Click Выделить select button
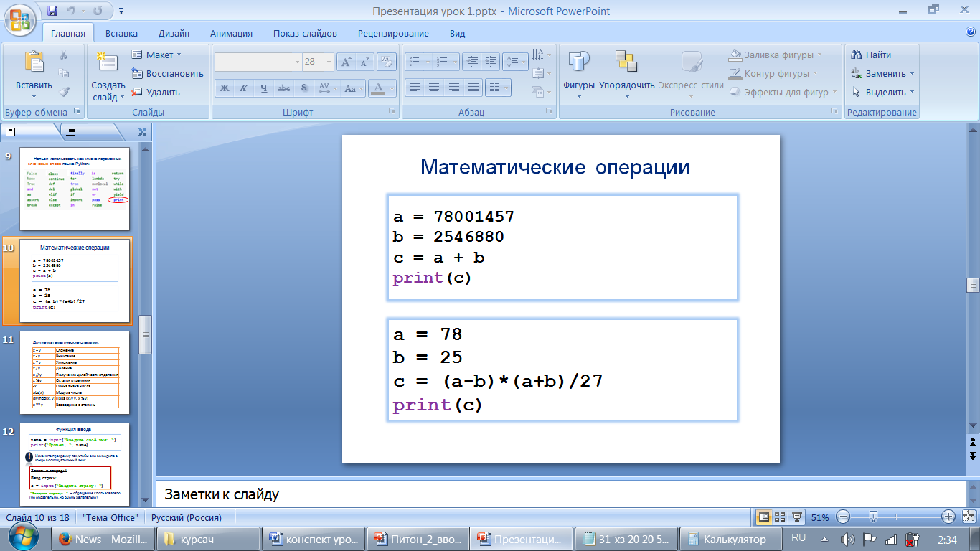 coord(883,92)
